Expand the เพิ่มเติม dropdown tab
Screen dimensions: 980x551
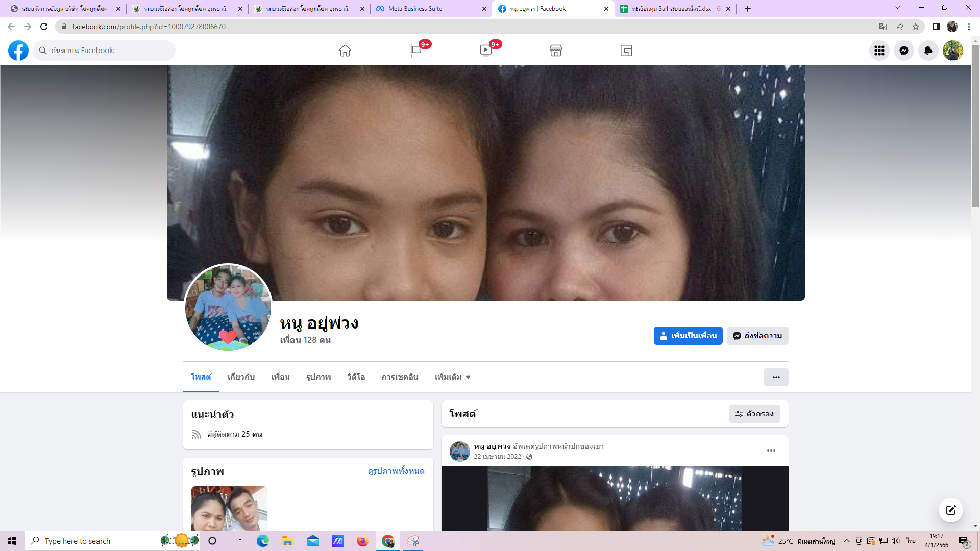coord(452,377)
